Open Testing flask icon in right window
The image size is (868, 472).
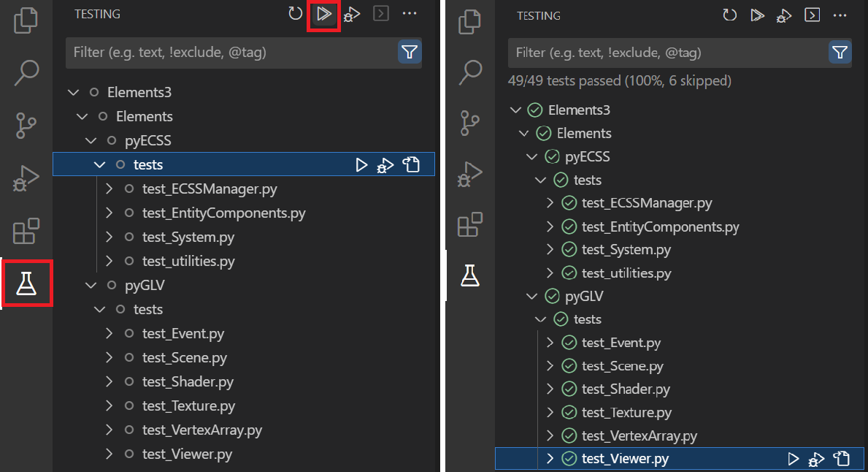470,275
